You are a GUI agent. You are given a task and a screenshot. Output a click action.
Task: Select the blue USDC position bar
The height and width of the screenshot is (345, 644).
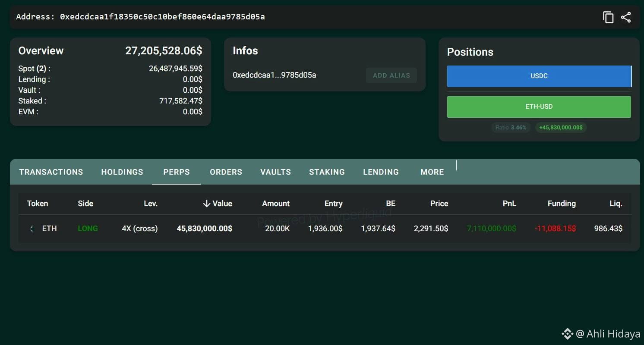pyautogui.click(x=539, y=76)
